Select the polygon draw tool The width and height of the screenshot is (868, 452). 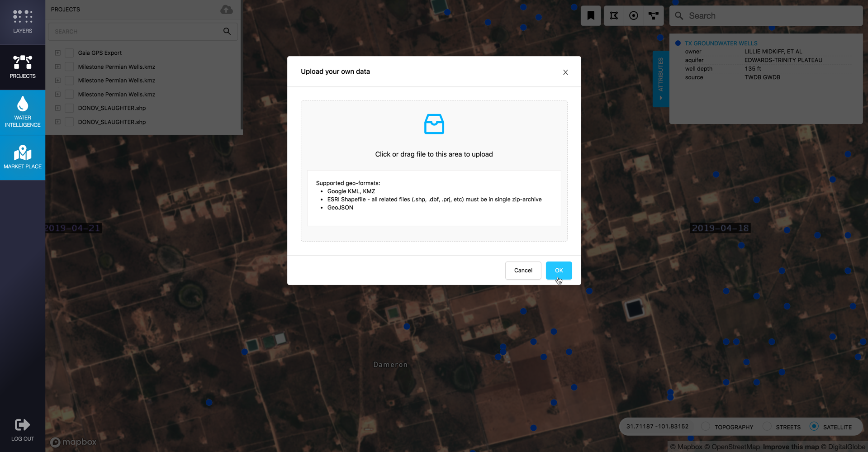(614, 16)
